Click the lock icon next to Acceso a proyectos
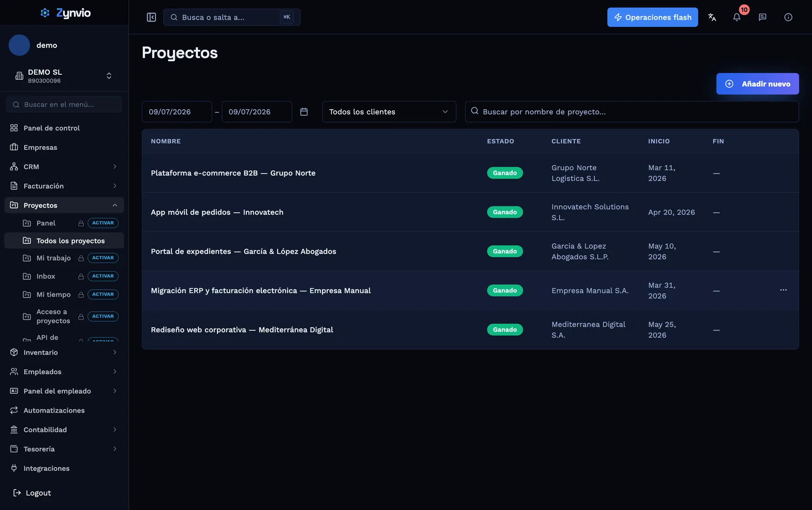 point(81,317)
